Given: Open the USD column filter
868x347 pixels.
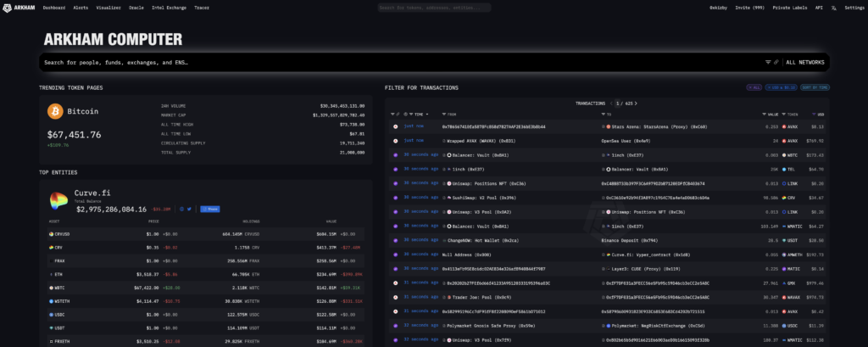Looking at the screenshot, I should (x=814, y=115).
